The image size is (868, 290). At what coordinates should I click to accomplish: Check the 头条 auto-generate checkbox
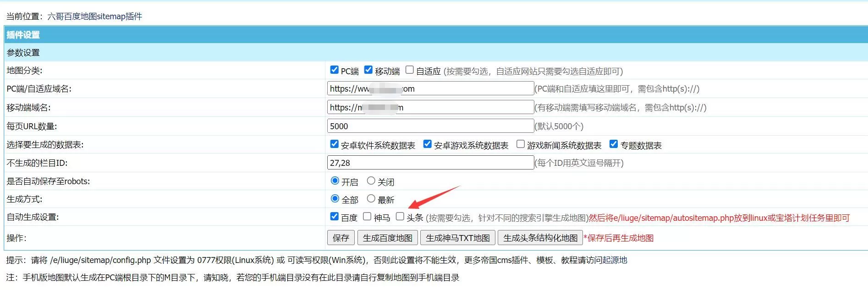point(400,216)
